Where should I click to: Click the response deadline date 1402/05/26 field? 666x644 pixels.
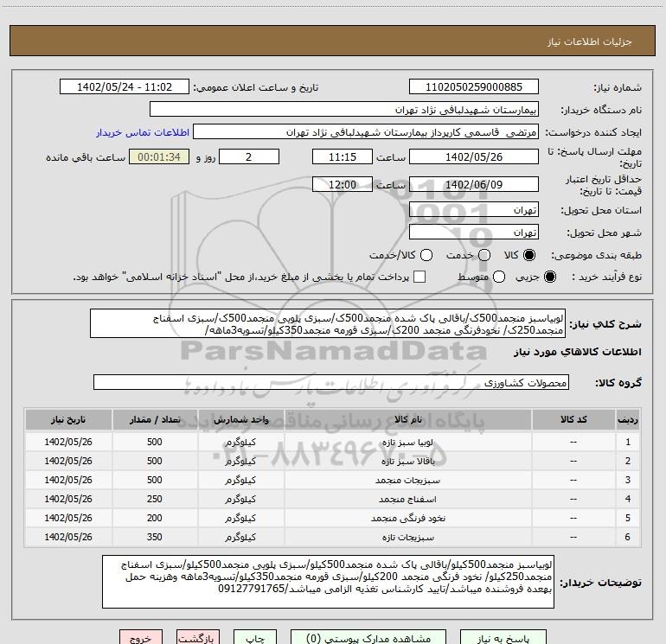[x=473, y=157]
